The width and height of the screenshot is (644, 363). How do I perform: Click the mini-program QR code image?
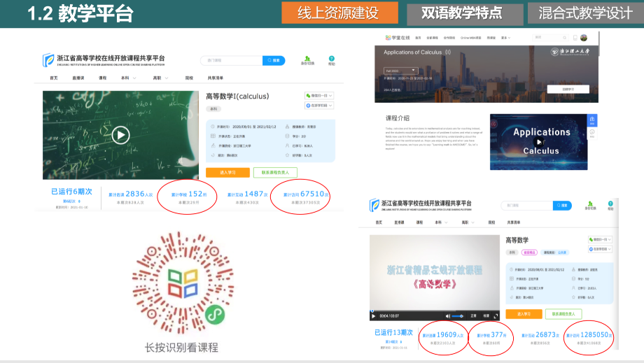tap(183, 283)
